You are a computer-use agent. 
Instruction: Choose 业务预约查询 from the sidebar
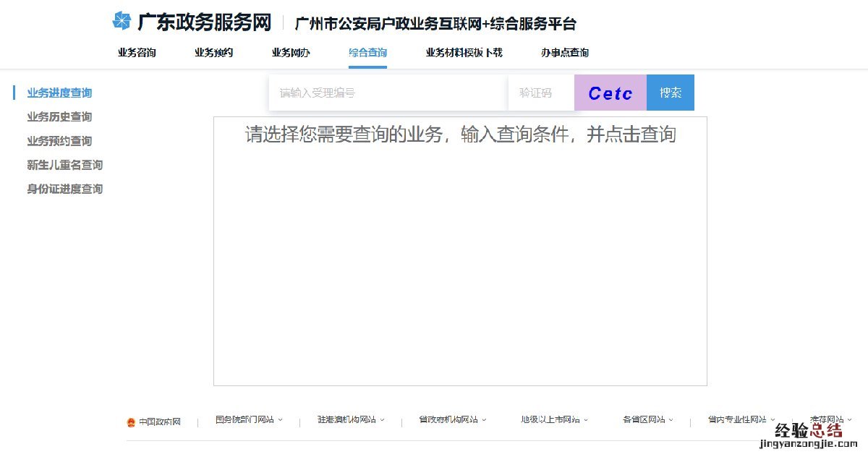pyautogui.click(x=59, y=141)
